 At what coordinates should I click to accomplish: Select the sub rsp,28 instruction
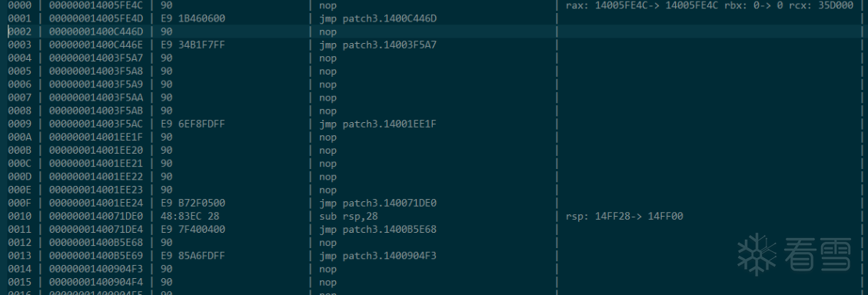click(x=348, y=217)
